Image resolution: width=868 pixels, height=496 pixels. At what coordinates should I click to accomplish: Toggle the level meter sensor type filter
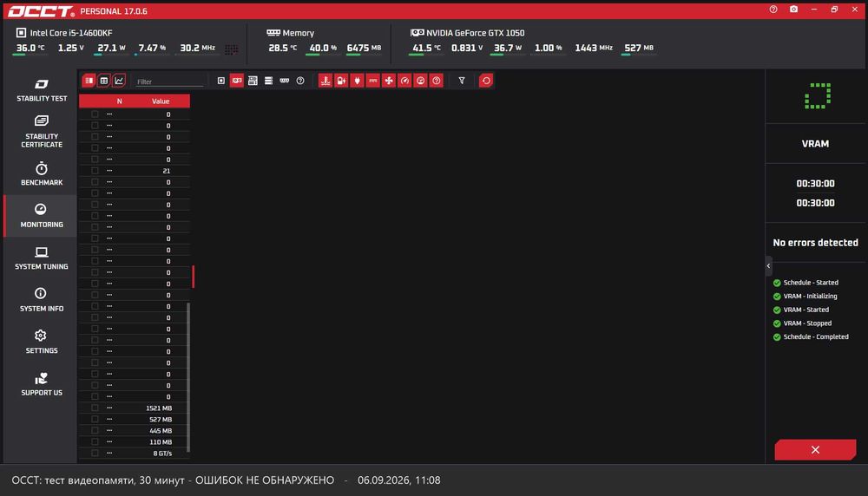[x=421, y=81]
